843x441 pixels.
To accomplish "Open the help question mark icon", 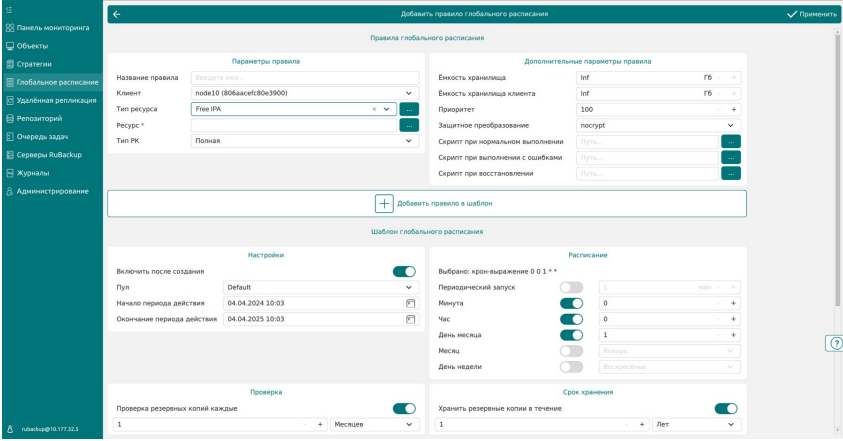I will tap(835, 343).
